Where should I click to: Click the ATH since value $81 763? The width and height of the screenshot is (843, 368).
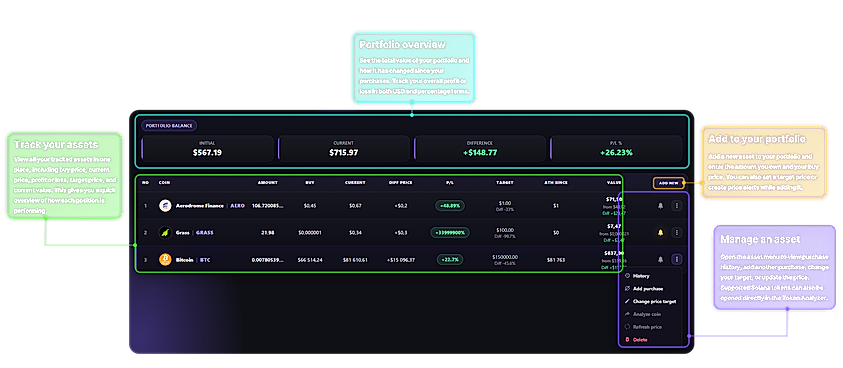(x=556, y=260)
